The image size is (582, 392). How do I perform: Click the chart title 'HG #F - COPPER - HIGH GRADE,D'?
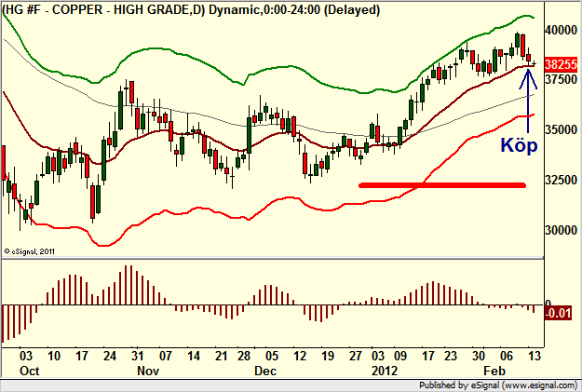(104, 9)
